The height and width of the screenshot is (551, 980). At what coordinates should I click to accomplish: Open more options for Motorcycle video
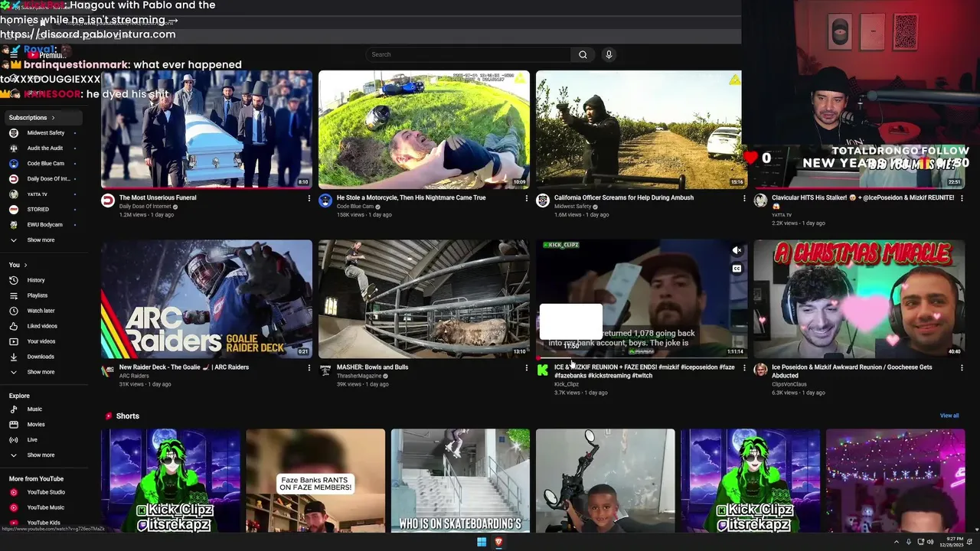point(527,198)
